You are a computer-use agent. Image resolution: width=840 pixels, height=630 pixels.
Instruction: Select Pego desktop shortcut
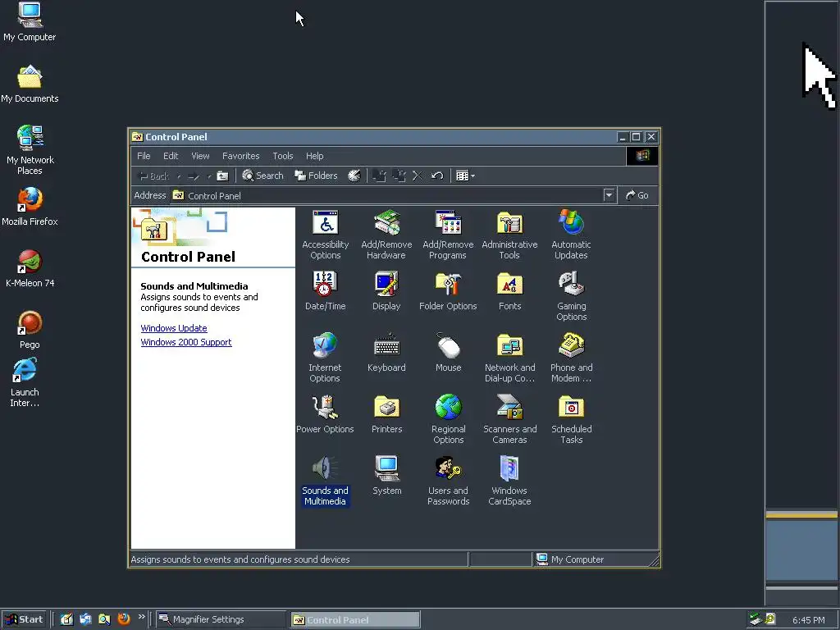click(30, 330)
